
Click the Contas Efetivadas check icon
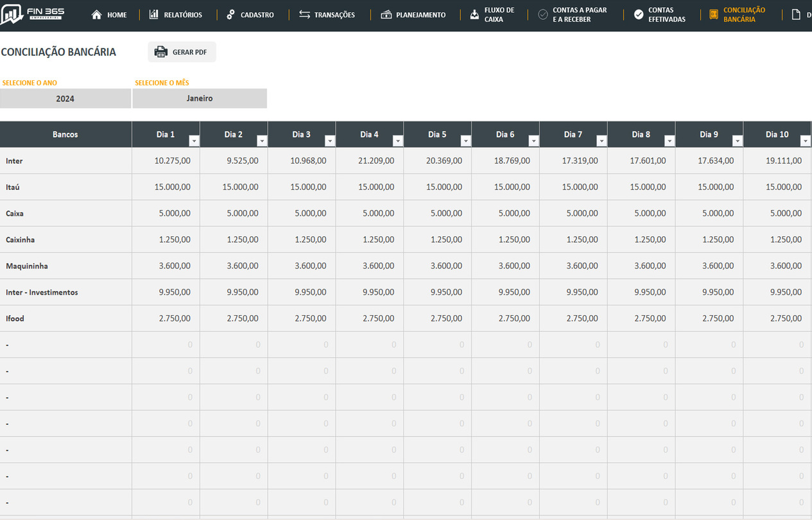pyautogui.click(x=639, y=14)
